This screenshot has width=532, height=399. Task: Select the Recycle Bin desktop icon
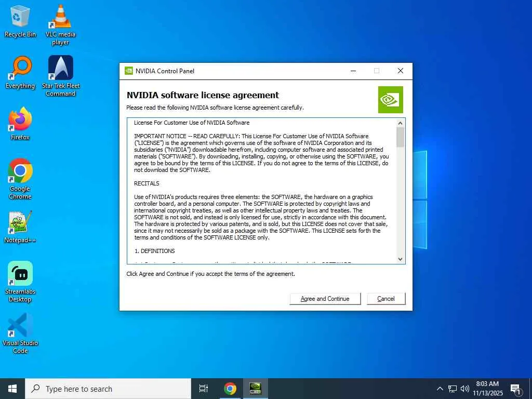pyautogui.click(x=20, y=22)
